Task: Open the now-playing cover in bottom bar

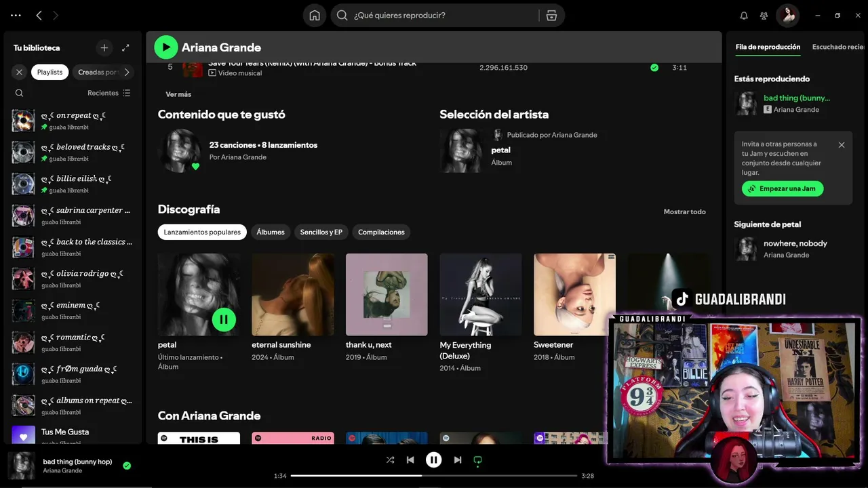Action: (21, 466)
